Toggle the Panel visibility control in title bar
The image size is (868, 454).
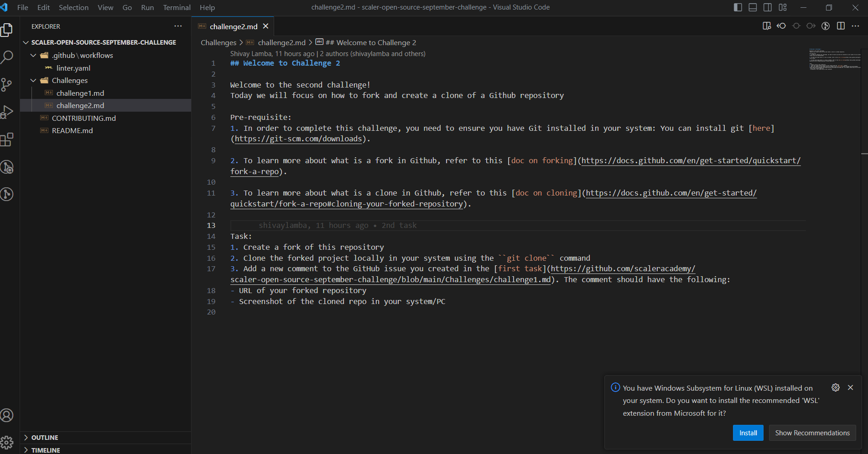point(752,7)
